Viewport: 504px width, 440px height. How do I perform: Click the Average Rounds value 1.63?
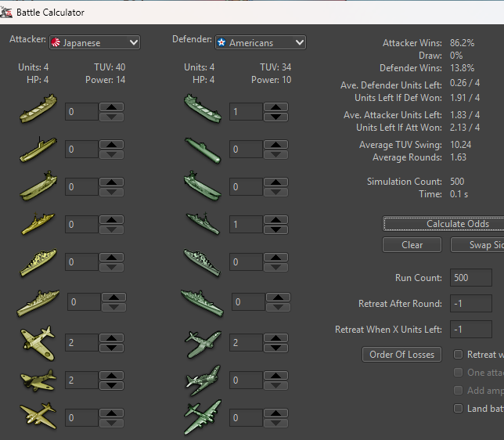(458, 157)
